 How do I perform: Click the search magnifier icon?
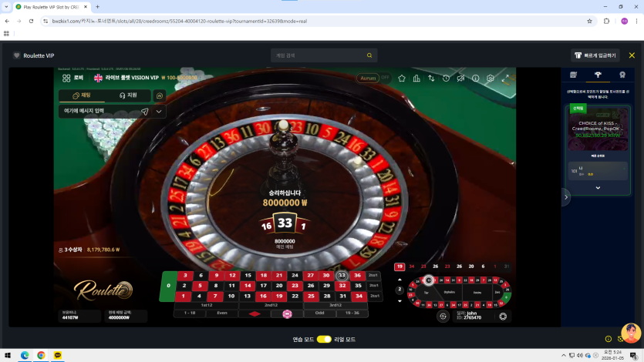(369, 55)
